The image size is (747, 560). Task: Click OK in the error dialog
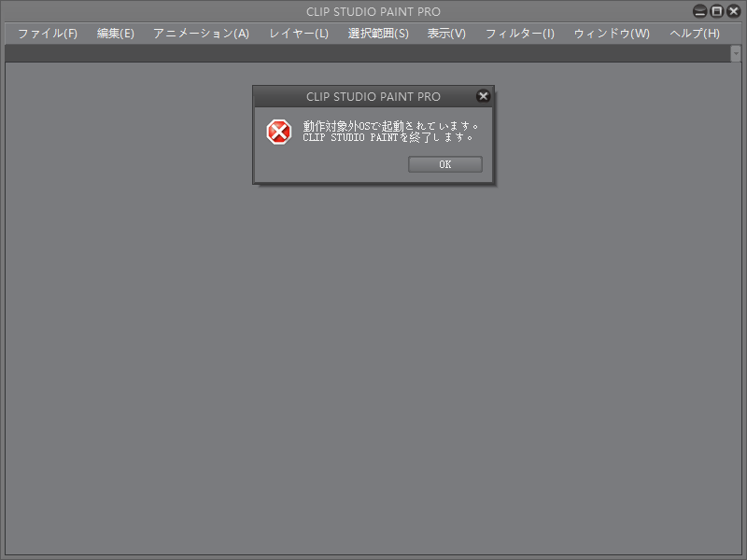point(445,164)
